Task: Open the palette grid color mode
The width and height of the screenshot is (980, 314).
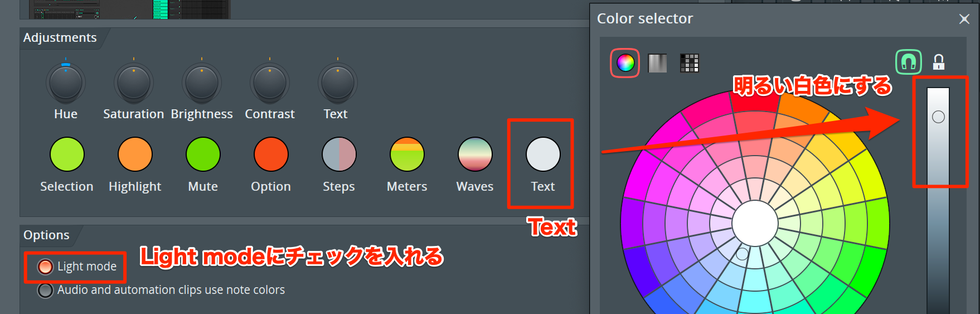Action: (690, 63)
